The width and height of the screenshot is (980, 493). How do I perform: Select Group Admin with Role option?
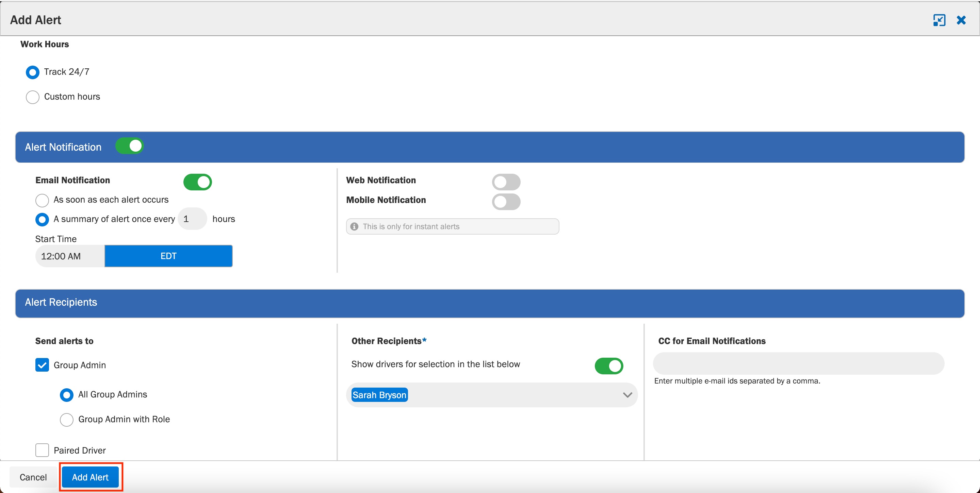coord(67,420)
